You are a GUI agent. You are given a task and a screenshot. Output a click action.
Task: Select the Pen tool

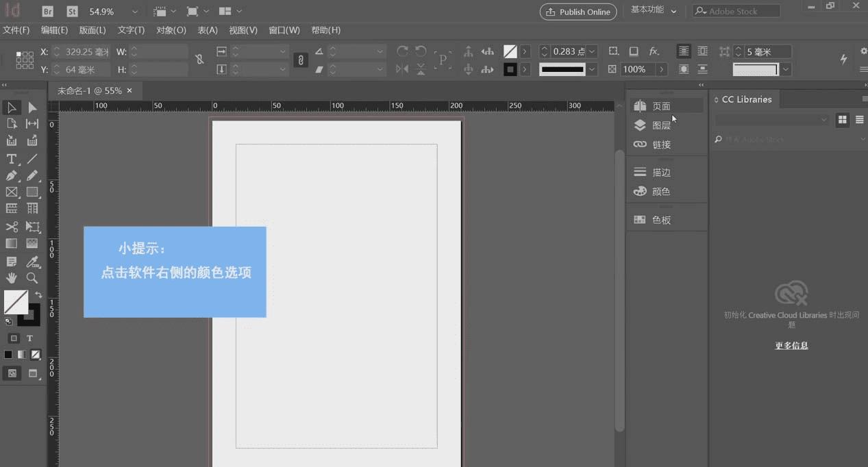12,175
